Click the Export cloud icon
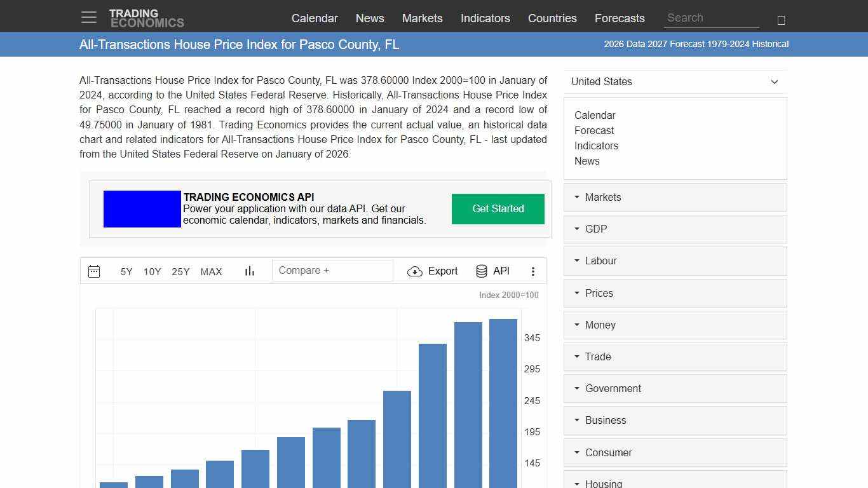868x488 pixels. [415, 271]
